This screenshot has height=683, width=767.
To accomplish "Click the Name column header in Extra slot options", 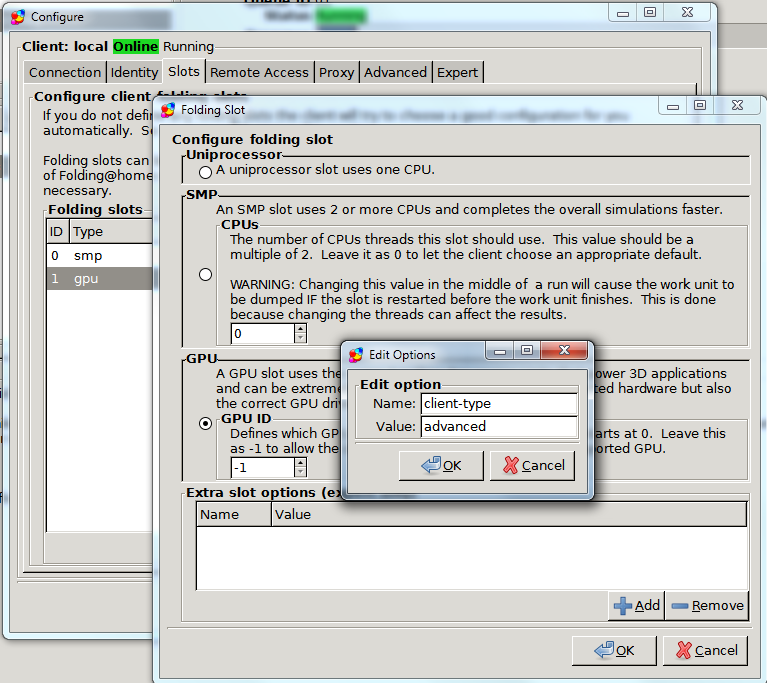I will [x=234, y=514].
